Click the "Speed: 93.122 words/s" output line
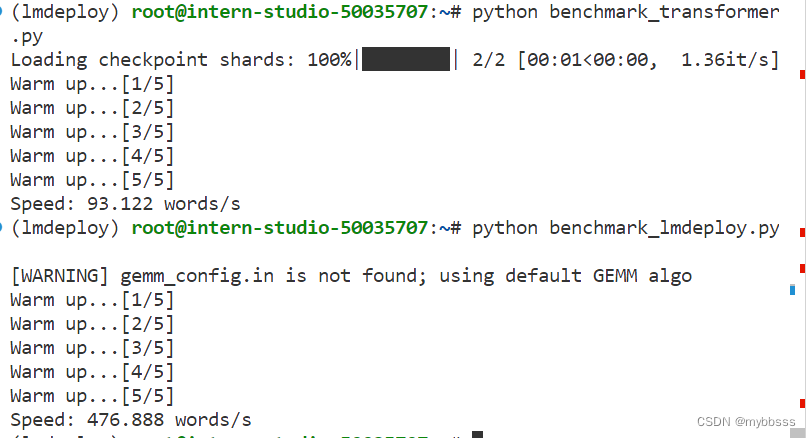The image size is (811, 438). [126, 204]
